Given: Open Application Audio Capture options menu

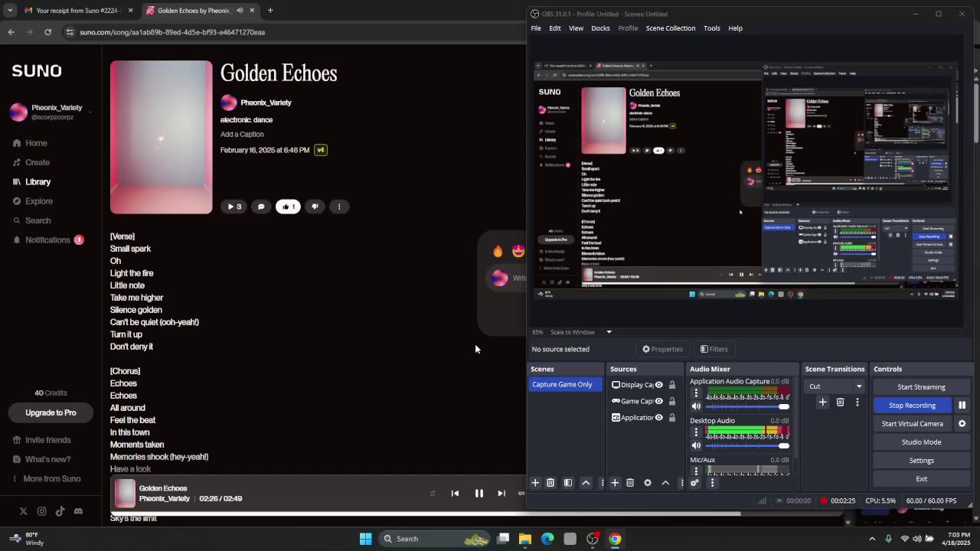Looking at the screenshot, I should pos(696,393).
